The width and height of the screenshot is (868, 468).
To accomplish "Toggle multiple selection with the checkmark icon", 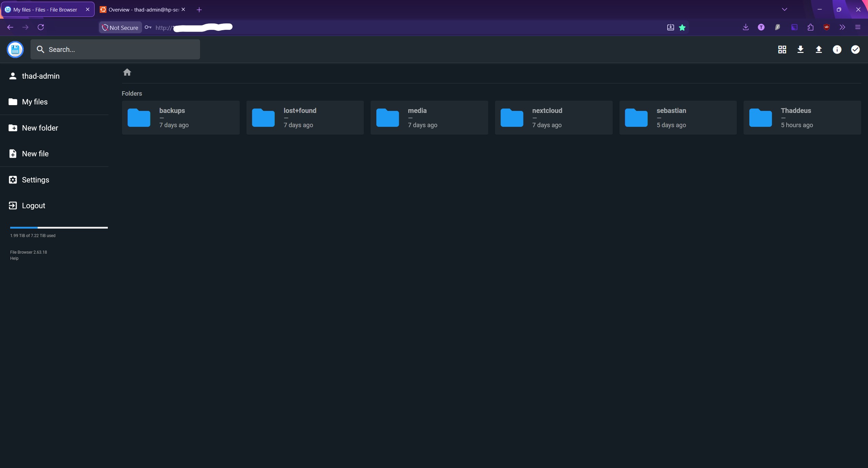I will [x=855, y=50].
